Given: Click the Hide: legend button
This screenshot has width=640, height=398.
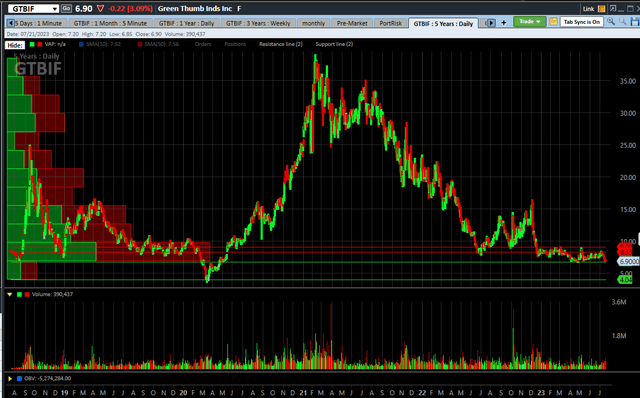Looking at the screenshot, I should 15,45.
